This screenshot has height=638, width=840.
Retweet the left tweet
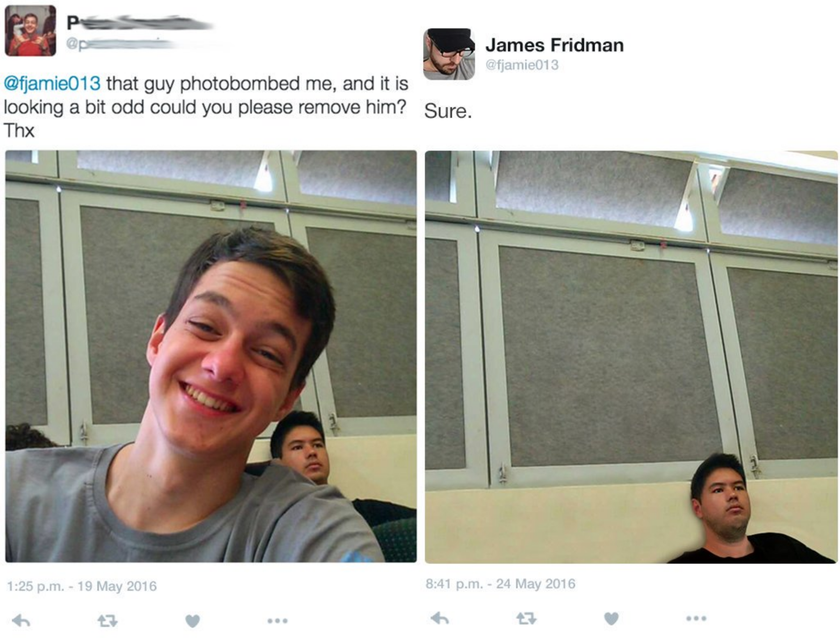[x=108, y=621]
